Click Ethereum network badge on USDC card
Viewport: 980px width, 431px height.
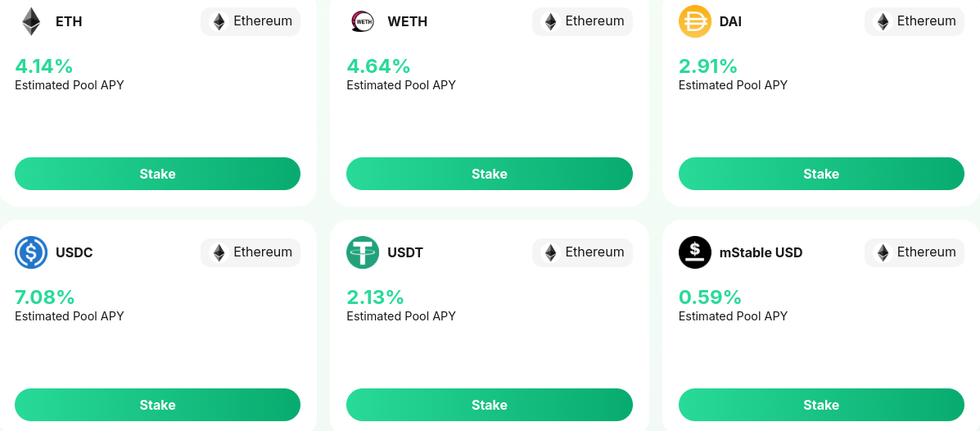pyautogui.click(x=251, y=252)
